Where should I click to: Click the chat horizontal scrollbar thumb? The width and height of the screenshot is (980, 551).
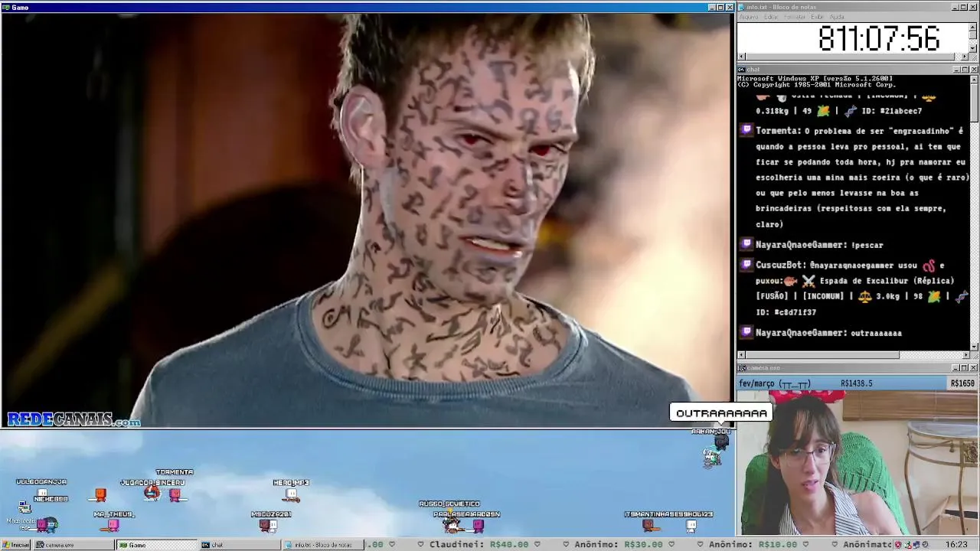click(822, 355)
